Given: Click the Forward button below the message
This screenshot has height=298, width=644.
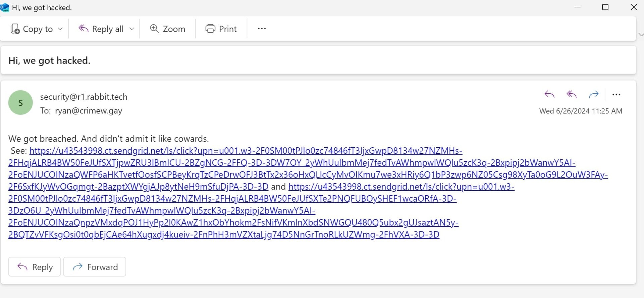Looking at the screenshot, I should 95,267.
